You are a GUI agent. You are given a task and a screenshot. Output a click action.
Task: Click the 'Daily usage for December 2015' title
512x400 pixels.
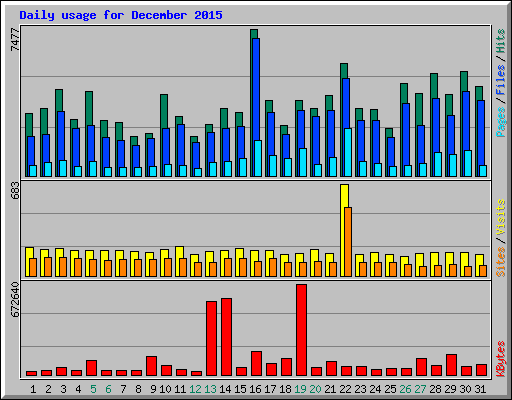click(121, 15)
